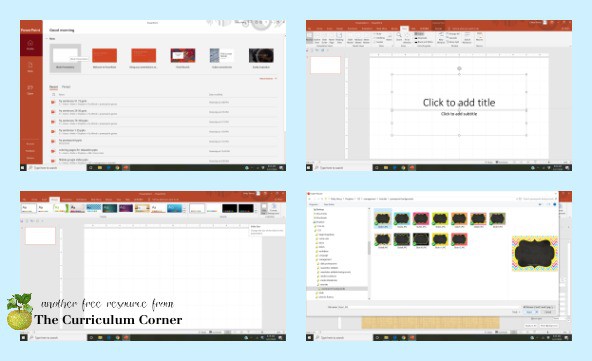This screenshot has height=361, width=592.
Task: Expand the Variants gallery more arrow
Action: tap(257, 212)
